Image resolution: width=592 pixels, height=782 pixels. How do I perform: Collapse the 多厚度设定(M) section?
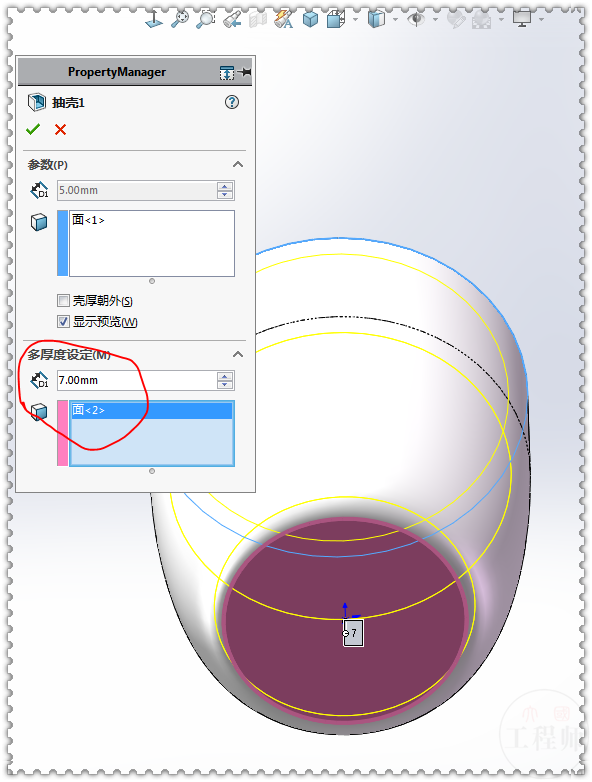[238, 355]
